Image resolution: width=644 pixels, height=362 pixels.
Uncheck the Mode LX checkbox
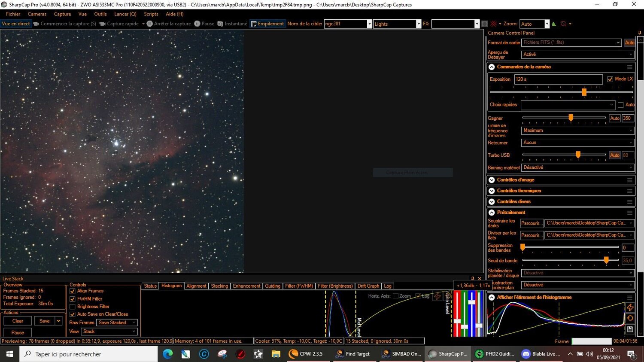(x=610, y=79)
